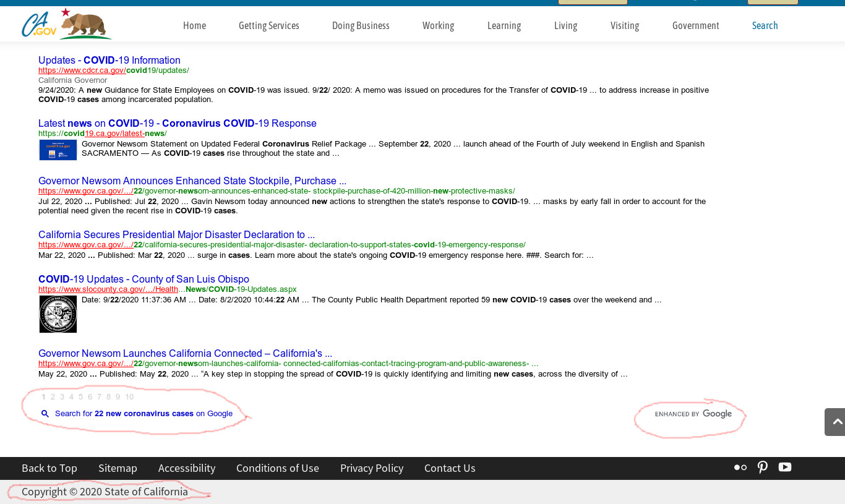The width and height of the screenshot is (845, 504).
Task: Go to results page 9
Action: (118, 397)
